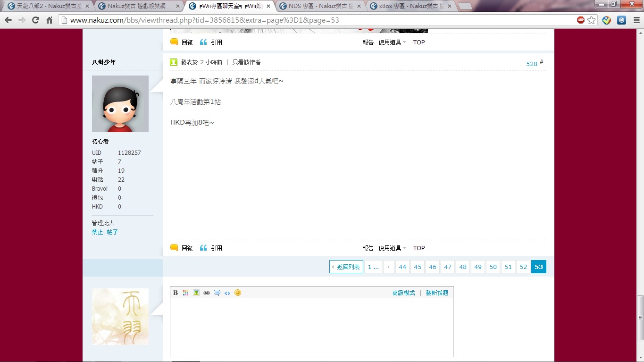Go to thread page 49
Image resolution: width=644 pixels, height=362 pixels.
(x=478, y=267)
